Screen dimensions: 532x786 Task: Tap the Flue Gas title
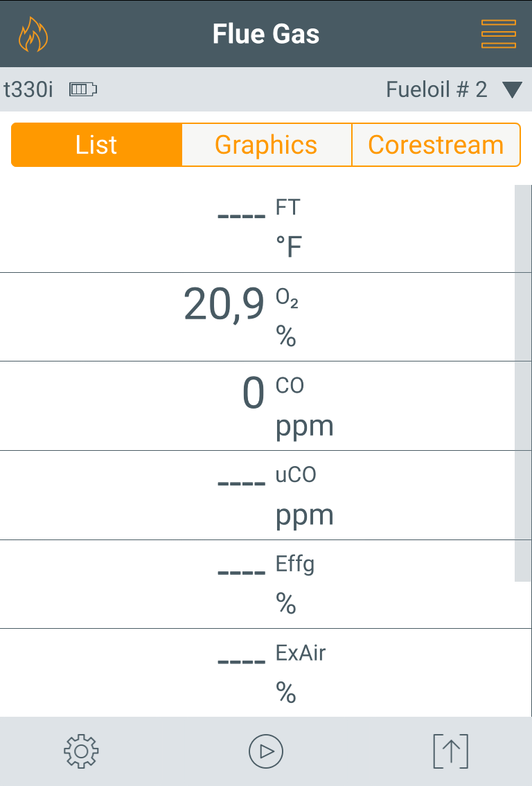coord(266,34)
